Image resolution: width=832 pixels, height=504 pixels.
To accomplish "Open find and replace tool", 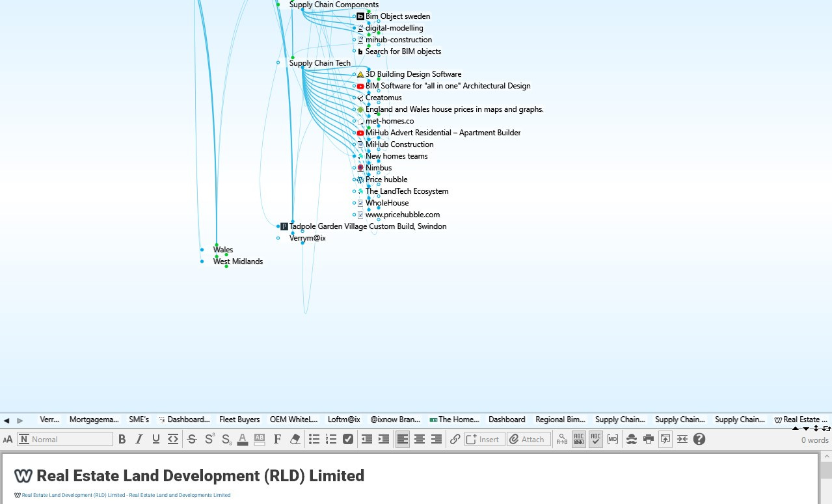I will [x=562, y=440].
